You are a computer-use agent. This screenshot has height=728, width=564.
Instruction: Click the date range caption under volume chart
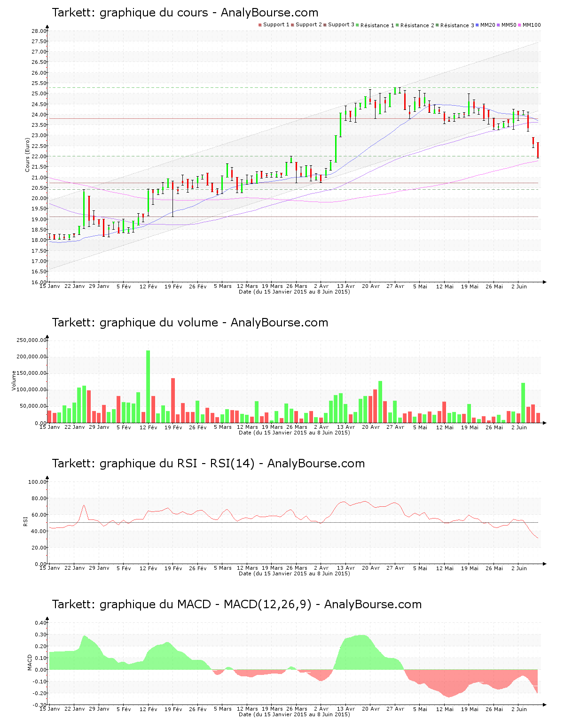click(x=294, y=433)
